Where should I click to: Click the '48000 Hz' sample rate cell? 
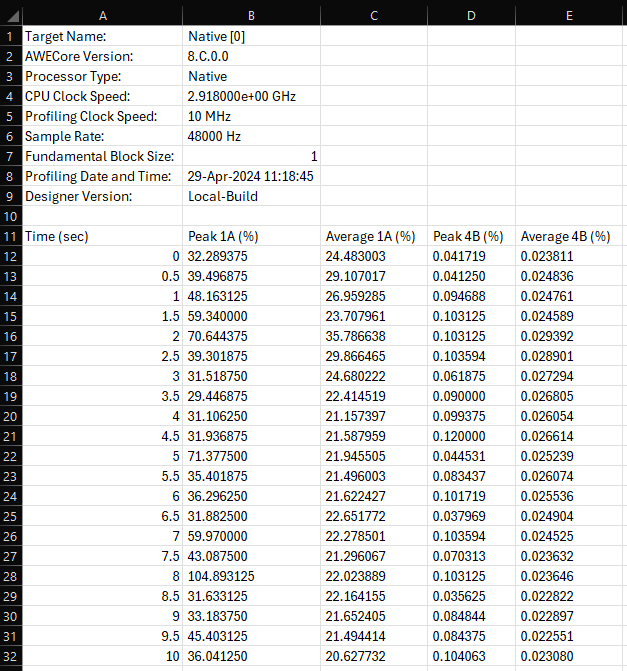pos(251,136)
